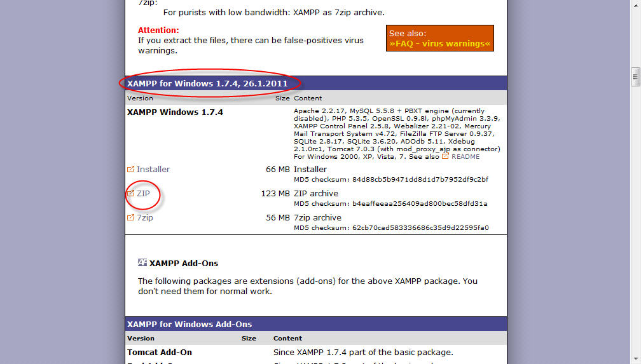Click the external-link icon before README
This screenshot has width=641, height=364.
[446, 156]
